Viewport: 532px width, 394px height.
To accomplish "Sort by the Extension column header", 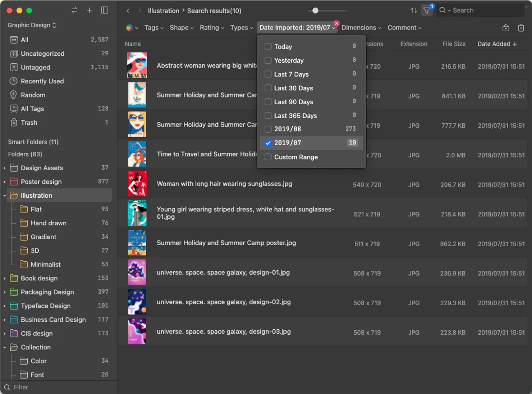I will tap(414, 44).
